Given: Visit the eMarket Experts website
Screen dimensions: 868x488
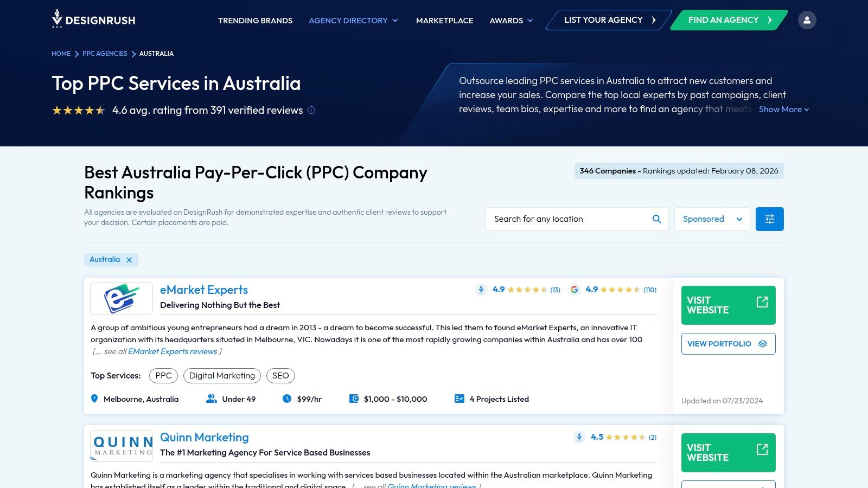Looking at the screenshot, I should (728, 305).
